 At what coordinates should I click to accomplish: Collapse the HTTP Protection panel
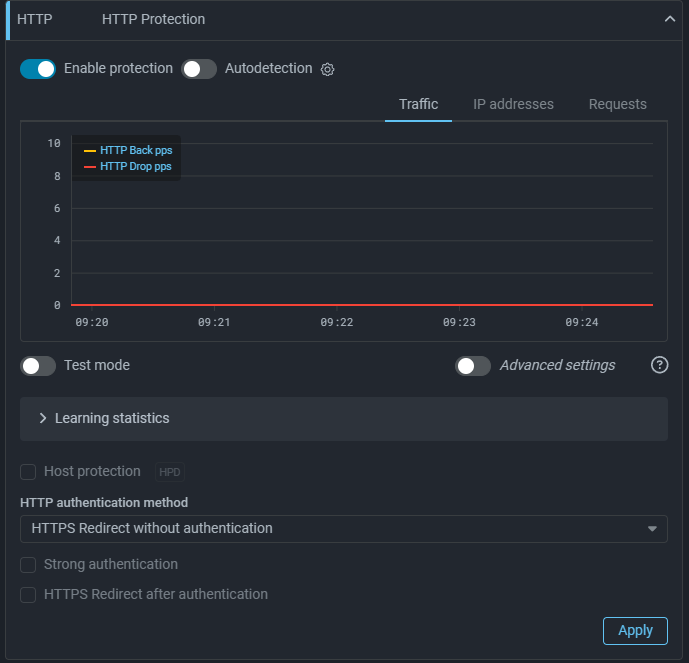coord(669,19)
